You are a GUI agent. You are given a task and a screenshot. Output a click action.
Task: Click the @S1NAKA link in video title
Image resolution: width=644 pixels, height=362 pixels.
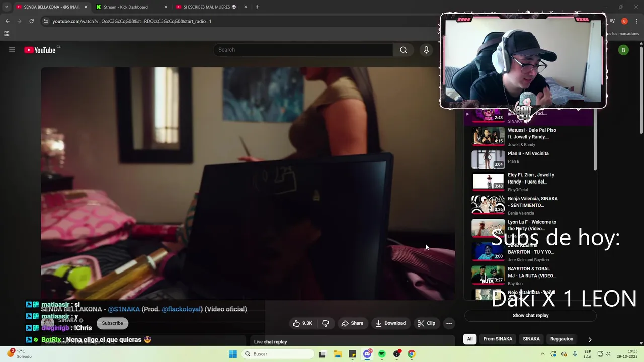click(124, 309)
